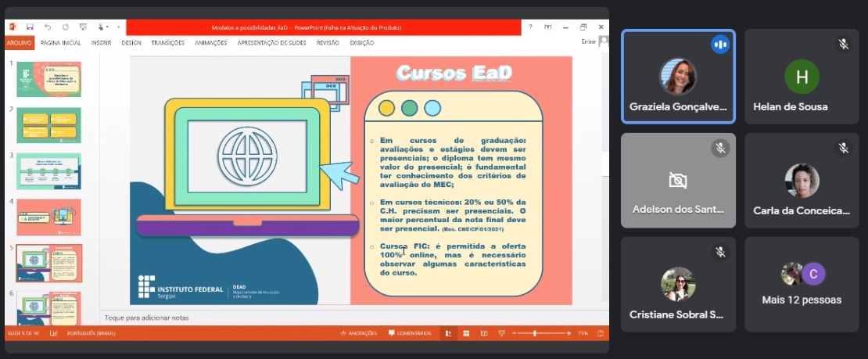Switch to the TRANSIÇÕES ribbon tab
The width and height of the screenshot is (868, 359).
167,43
